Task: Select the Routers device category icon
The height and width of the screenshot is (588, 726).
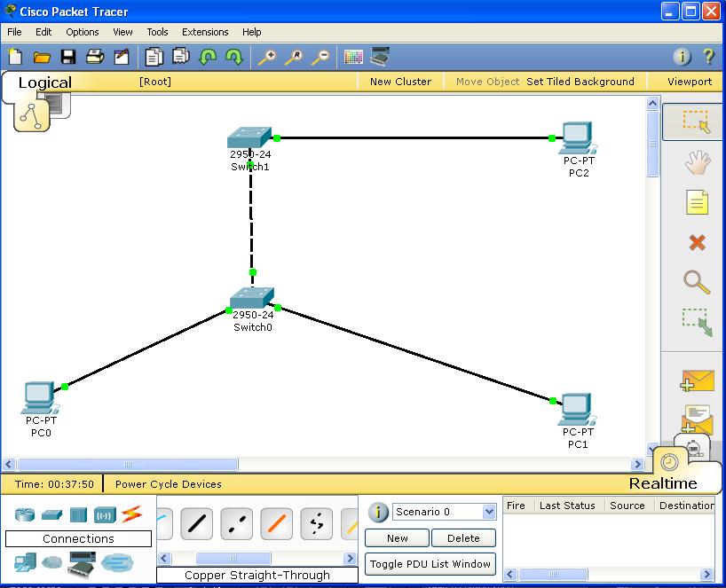Action: coord(25,514)
